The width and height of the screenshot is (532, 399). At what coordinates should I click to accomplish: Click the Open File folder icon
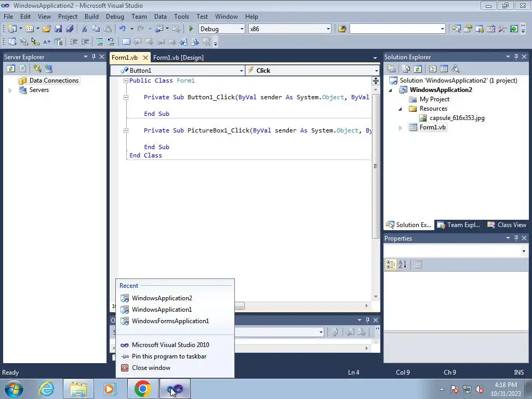(46, 29)
